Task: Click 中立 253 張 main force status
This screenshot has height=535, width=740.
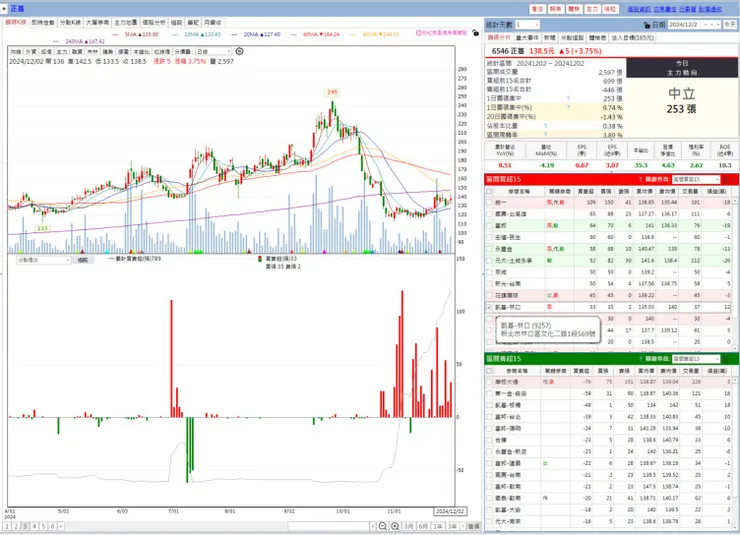Action: 681,101
